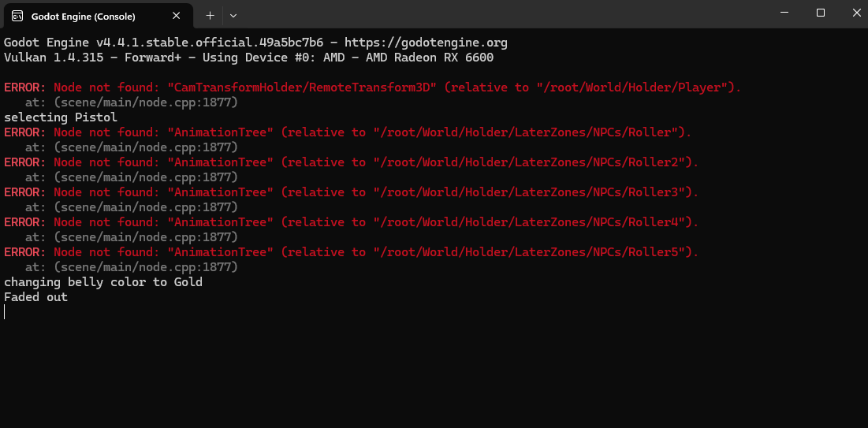
Task: Click the "Faded out" output line
Action: 35,297
